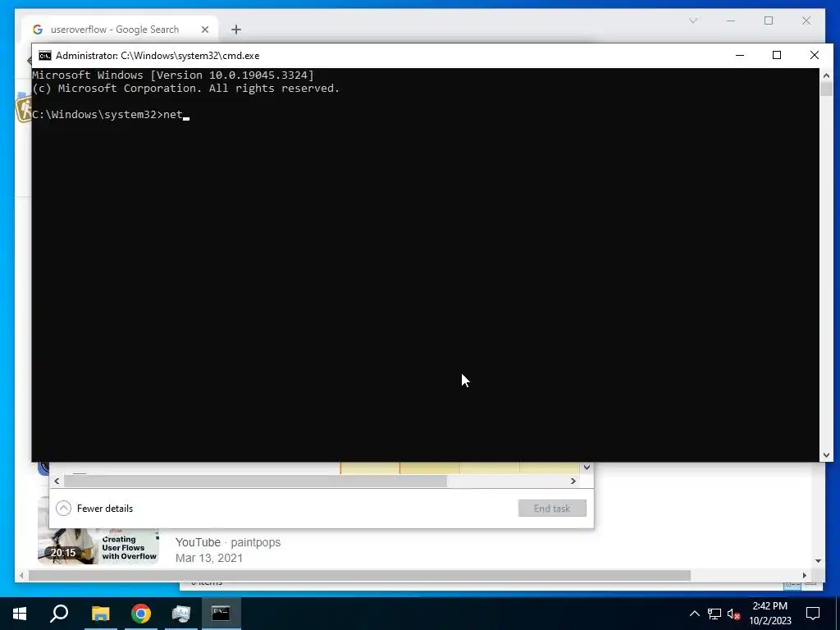
Task: Show hidden system tray icons
Action: click(x=694, y=614)
